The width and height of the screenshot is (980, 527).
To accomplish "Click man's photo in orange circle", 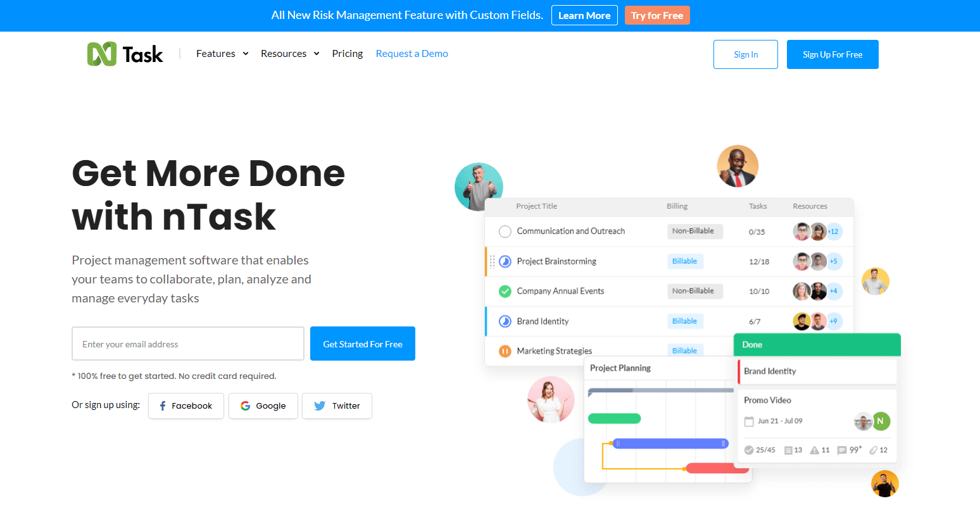I will [x=885, y=484].
